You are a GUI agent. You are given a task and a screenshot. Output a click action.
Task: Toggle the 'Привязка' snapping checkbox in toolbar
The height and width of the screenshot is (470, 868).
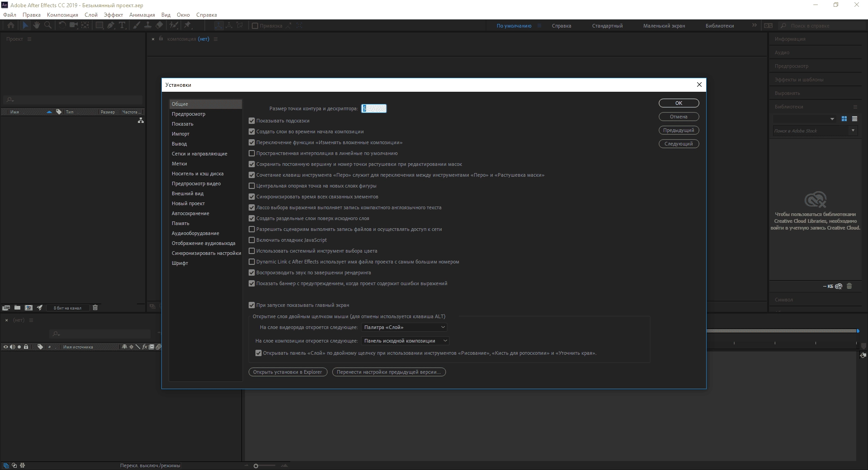255,26
